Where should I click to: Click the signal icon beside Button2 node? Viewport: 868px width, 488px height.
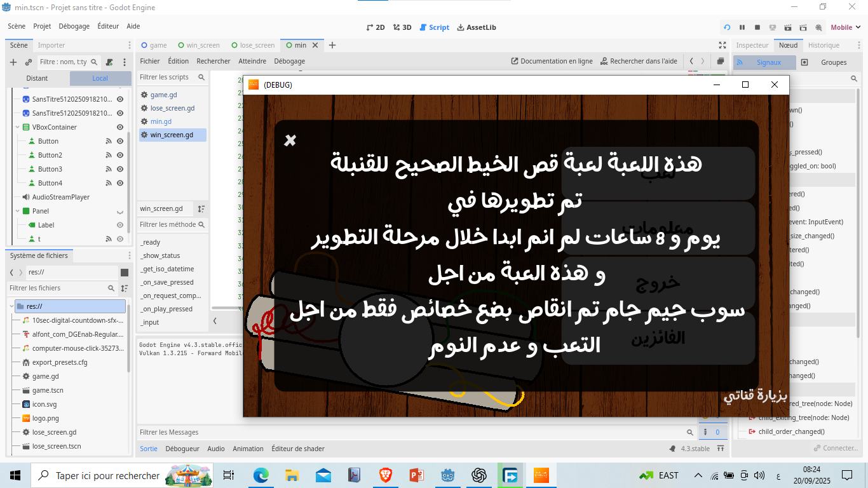[109, 155]
